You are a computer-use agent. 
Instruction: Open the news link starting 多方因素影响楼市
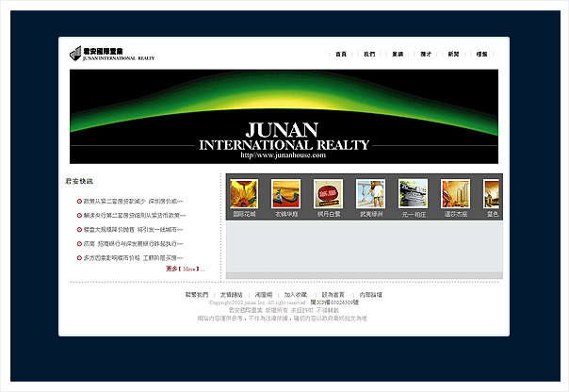[x=133, y=257]
